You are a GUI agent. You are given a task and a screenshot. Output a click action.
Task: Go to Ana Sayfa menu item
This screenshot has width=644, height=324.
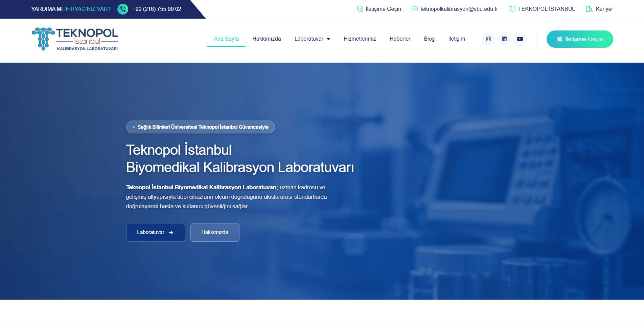click(226, 39)
